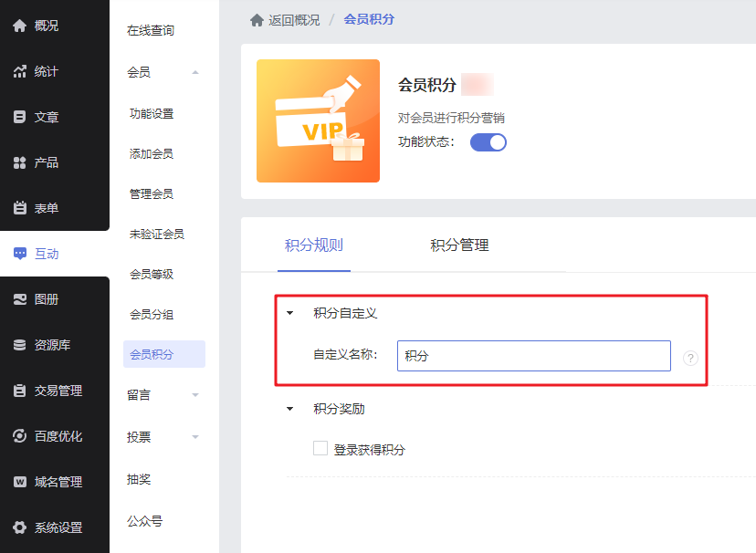Viewport: 756px width, 553px height.
Task: Click the 概况 label in sidebar
Action: pos(47,26)
